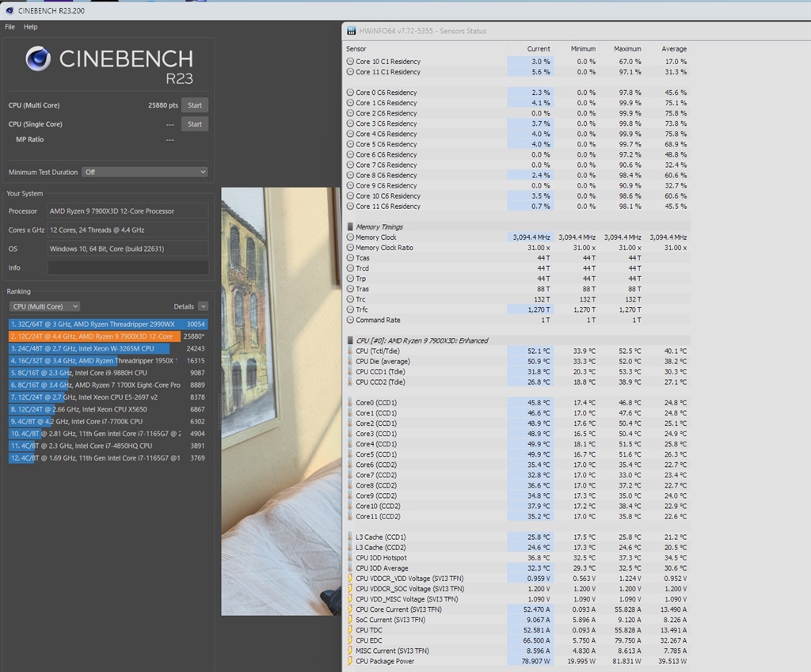Open the File menu in Cinebench
Screen dimensions: 811x672
[x=10, y=27]
